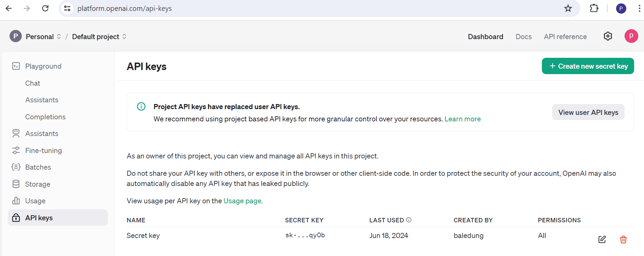Expand the Default project selector
Viewport: 644px width, 256px height.
[x=99, y=36]
